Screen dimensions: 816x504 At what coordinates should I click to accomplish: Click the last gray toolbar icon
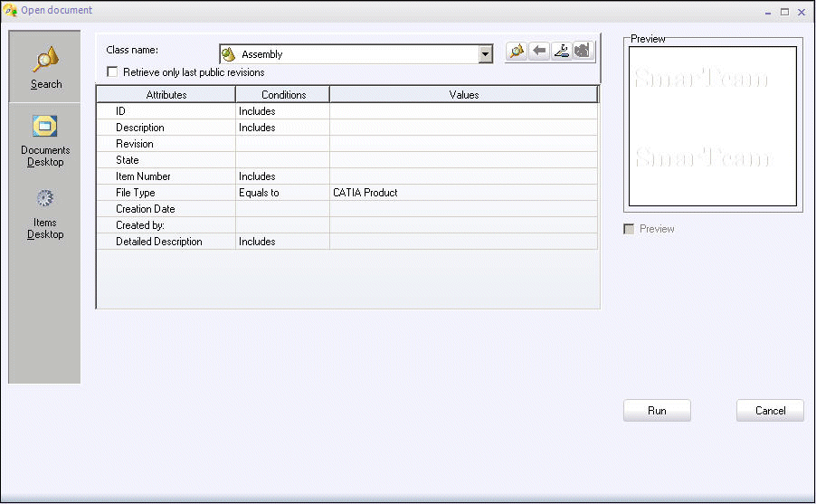pos(583,52)
